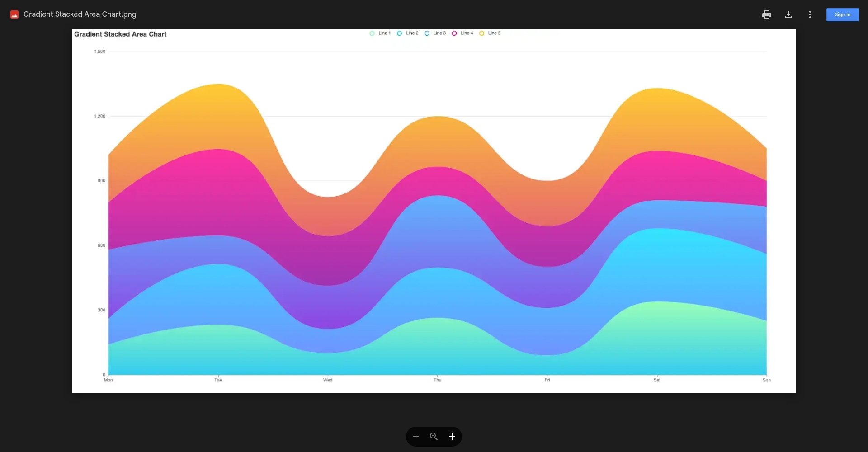Click the Gradient Stacked Area Chart title
868x452 pixels.
coord(120,34)
